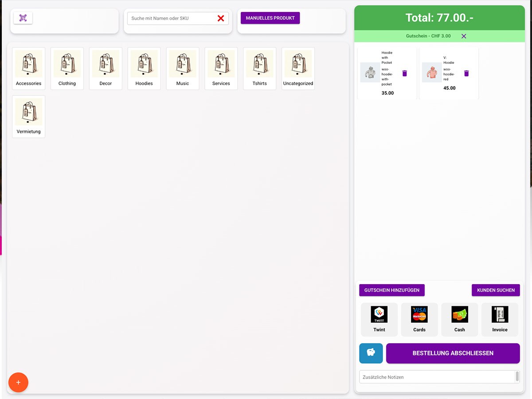Click the Manuelles Produkt button

270,18
